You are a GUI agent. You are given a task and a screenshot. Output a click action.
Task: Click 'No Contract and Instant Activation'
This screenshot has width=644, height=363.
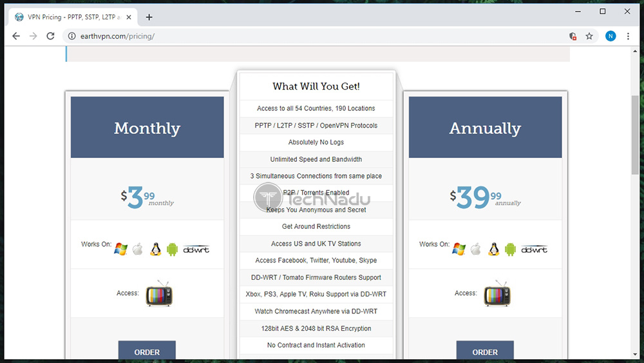click(x=316, y=346)
